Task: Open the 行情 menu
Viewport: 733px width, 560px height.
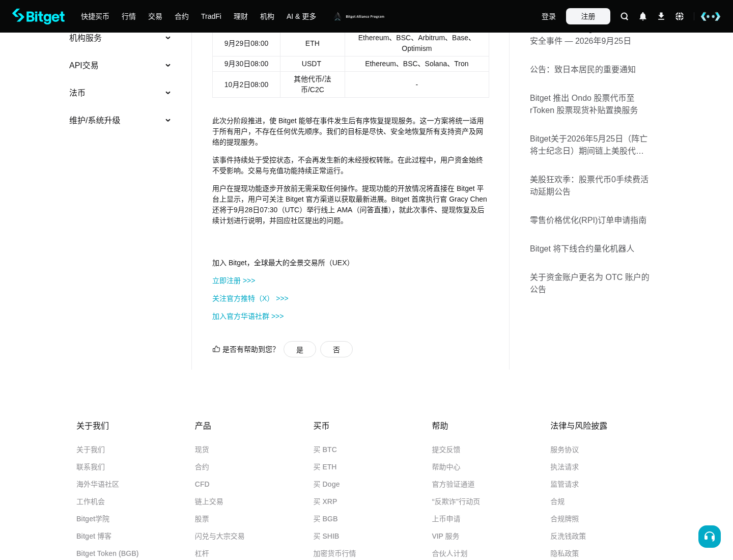Action: tap(129, 16)
